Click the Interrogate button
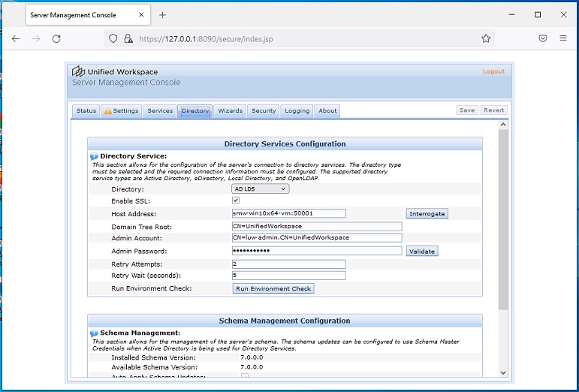This screenshot has width=579, height=392. [427, 214]
